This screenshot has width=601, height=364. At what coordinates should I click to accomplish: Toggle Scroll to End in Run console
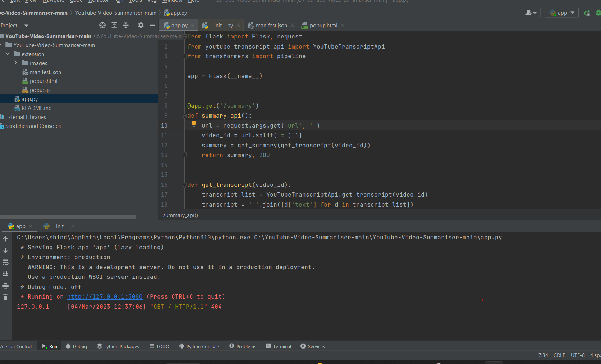coord(5,273)
